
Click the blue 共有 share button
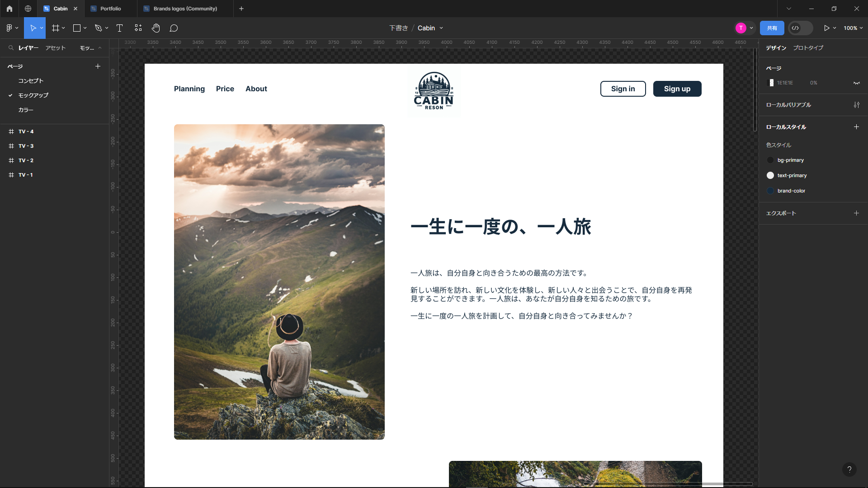click(772, 28)
